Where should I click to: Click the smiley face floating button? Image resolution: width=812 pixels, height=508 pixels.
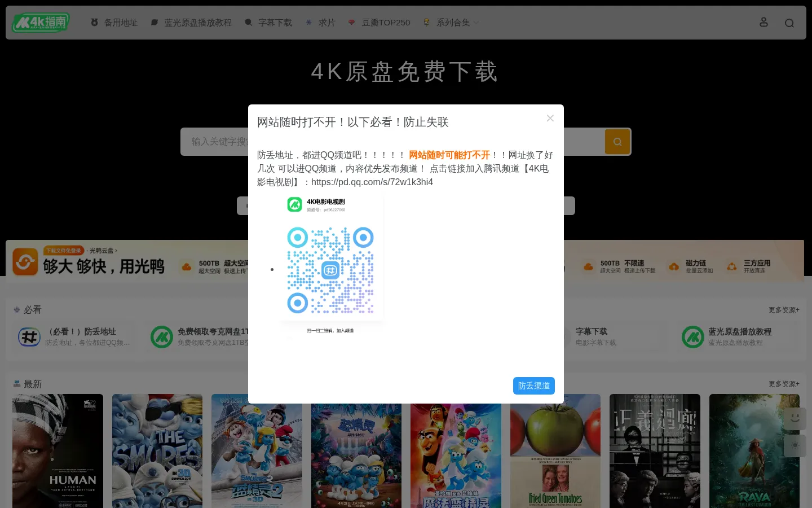[x=795, y=418]
